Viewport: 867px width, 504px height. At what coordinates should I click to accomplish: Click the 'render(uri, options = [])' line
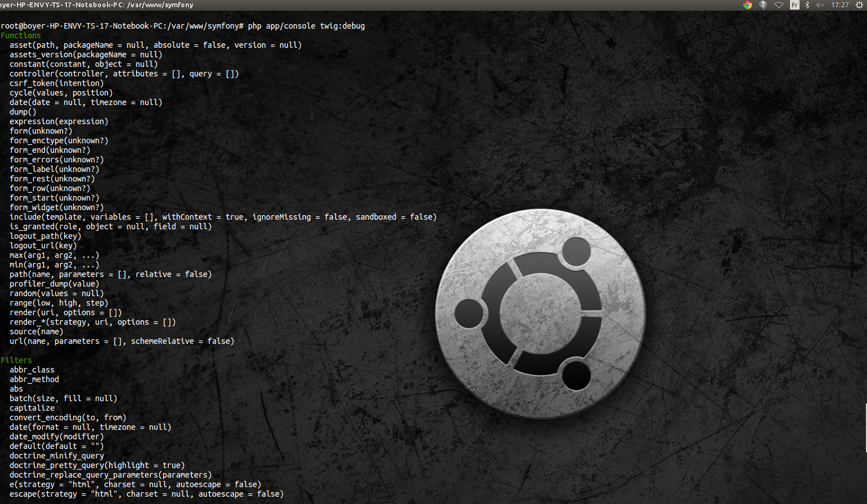(x=66, y=312)
